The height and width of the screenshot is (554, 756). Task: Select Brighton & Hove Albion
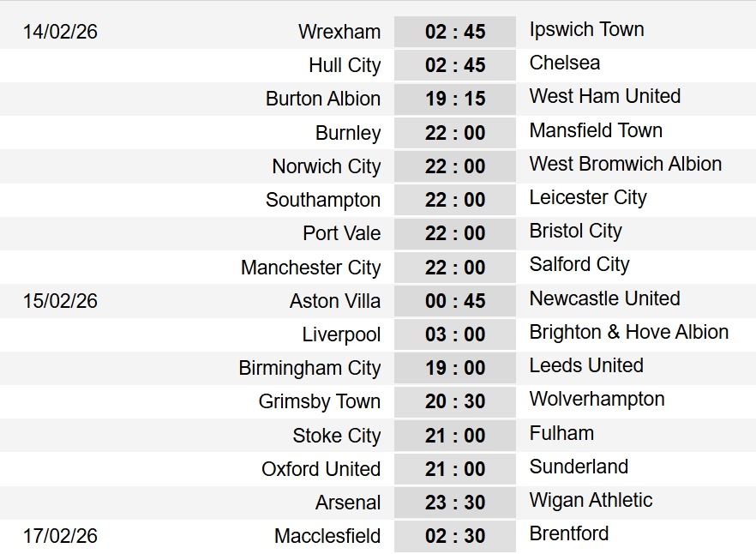tap(628, 332)
